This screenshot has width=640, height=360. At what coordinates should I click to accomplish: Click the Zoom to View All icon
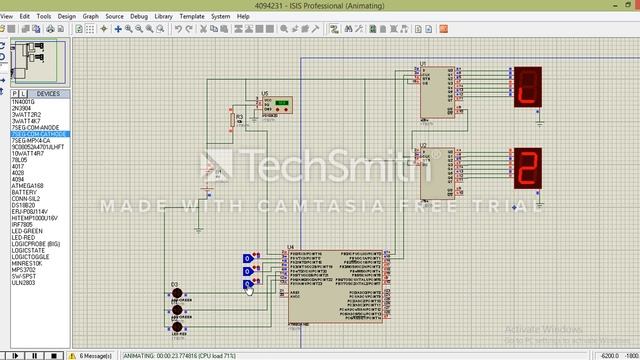(150, 29)
